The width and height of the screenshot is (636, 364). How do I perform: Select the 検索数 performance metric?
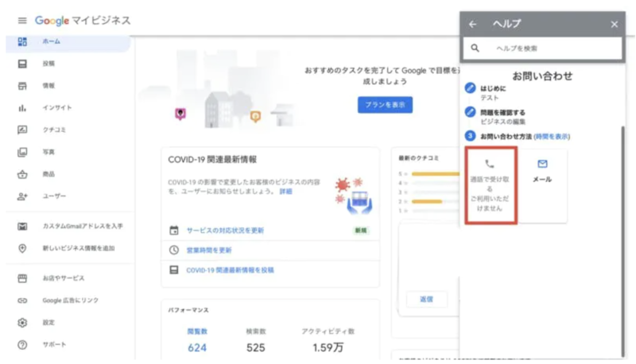pos(256,331)
